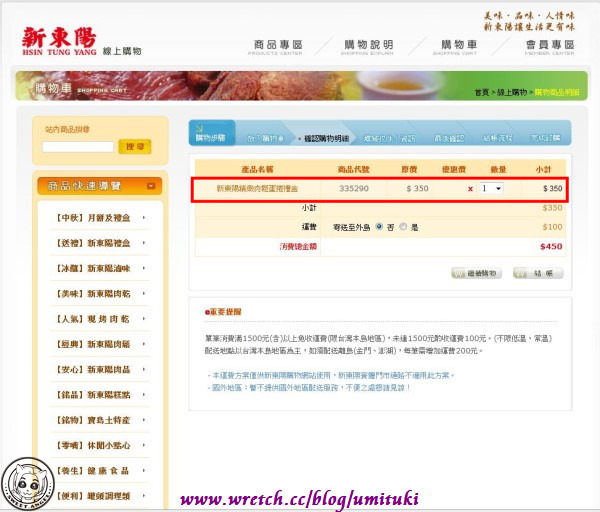
Task: Open 【送禮】新東陽禮盒 category
Action: [x=93, y=243]
